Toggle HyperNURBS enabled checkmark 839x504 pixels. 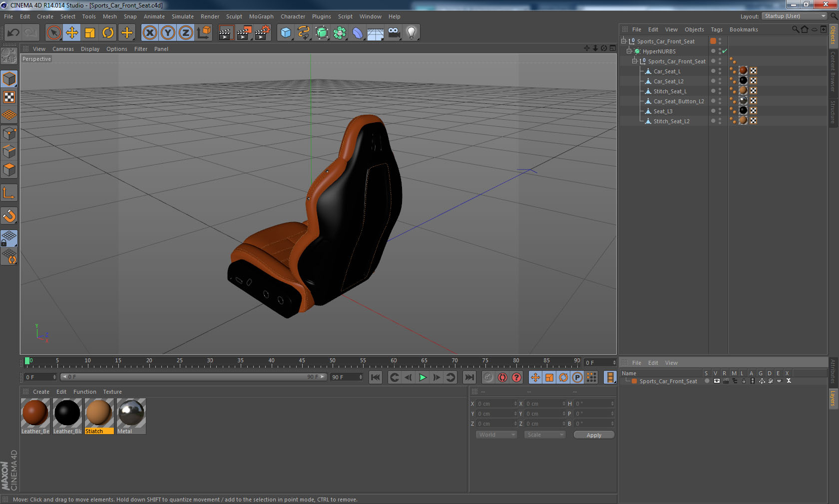725,51
